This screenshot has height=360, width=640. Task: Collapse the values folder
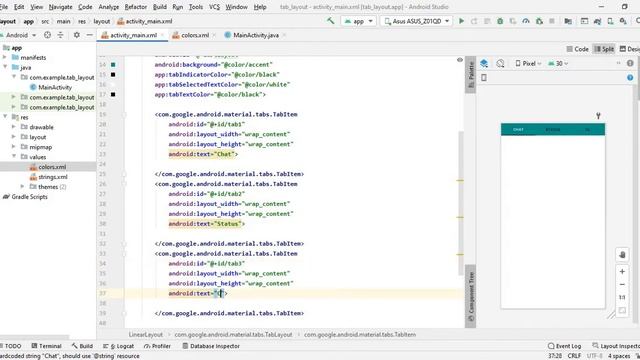pos(14,157)
